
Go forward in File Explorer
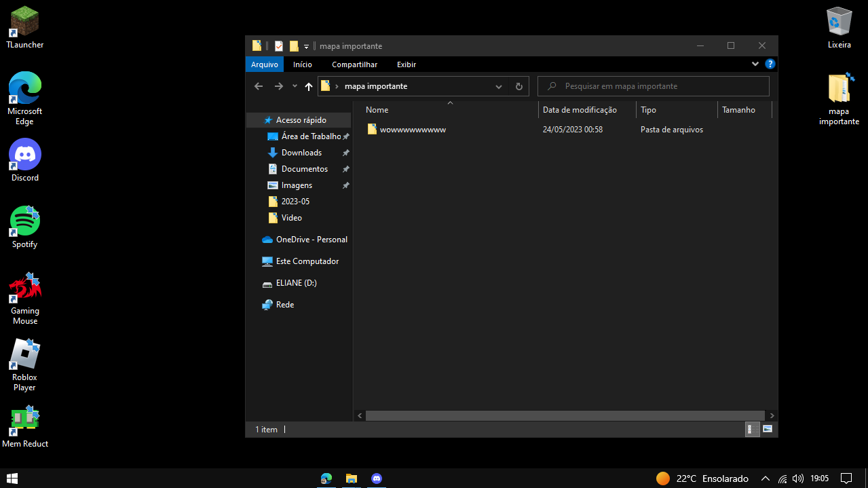(x=278, y=86)
